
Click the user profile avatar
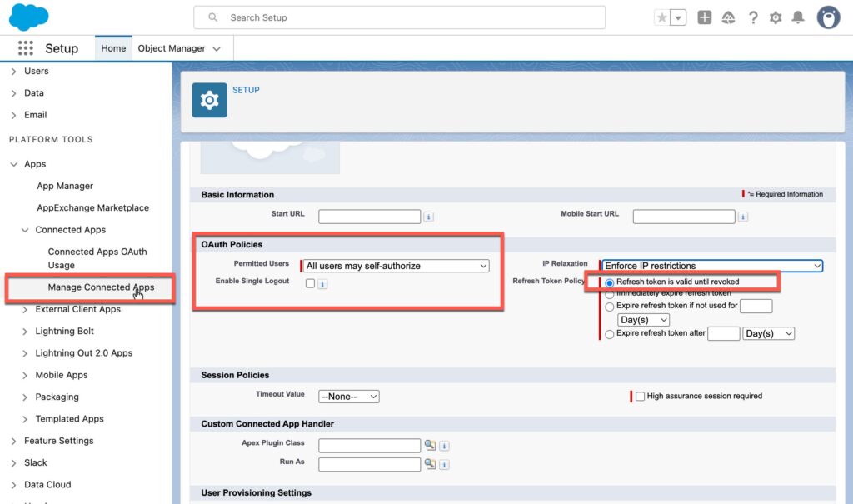[828, 17]
